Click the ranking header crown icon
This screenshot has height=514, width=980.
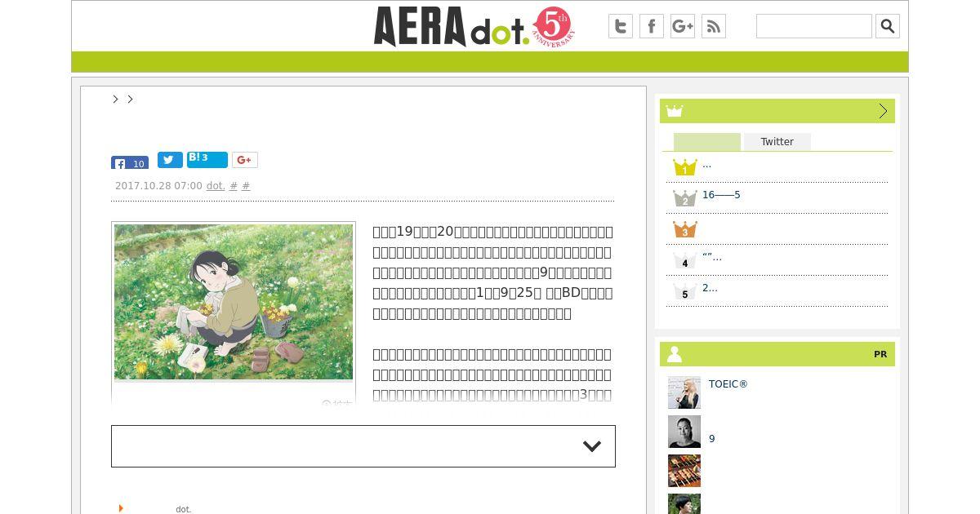pos(674,111)
